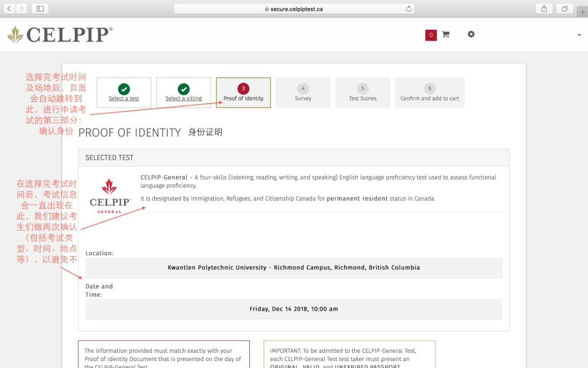
Task: Show all Safari tabs overview
Action: [564, 8]
